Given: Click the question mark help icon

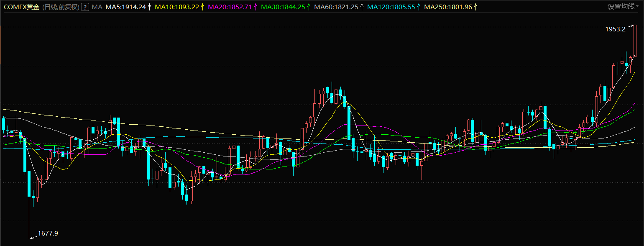Looking at the screenshot, I should (x=85, y=7).
